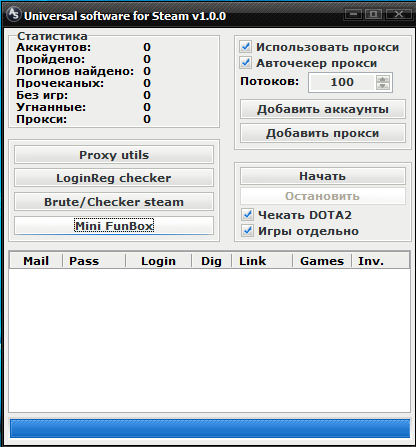Sort by the Login column header
The image size is (416, 447).
pyautogui.click(x=158, y=261)
